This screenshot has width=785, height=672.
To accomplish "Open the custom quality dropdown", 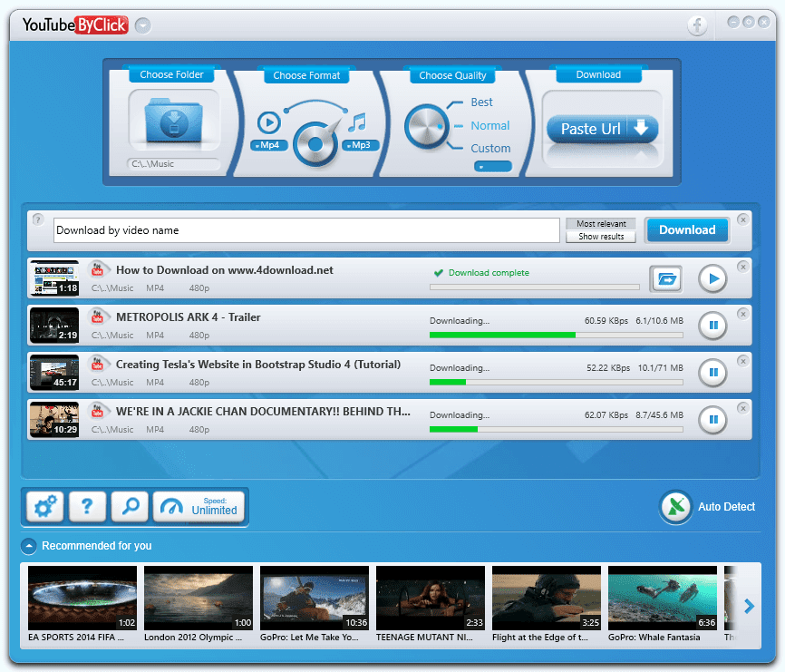I will pyautogui.click(x=493, y=167).
